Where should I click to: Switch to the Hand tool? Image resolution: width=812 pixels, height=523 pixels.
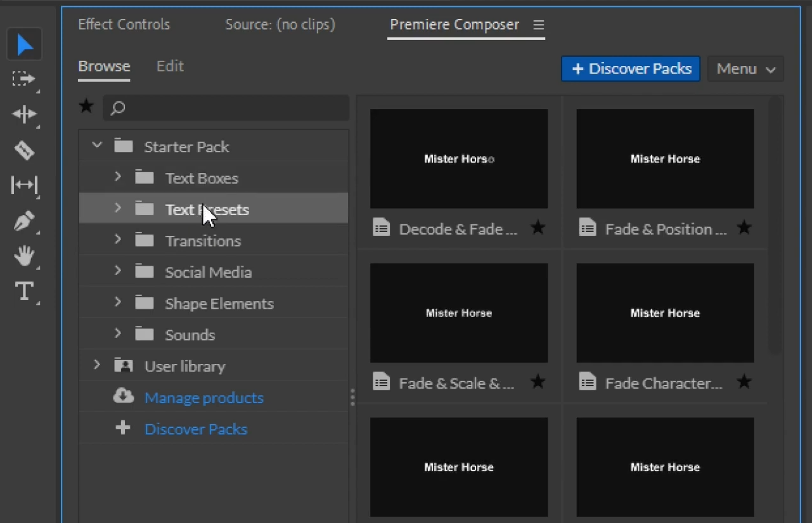pyautogui.click(x=24, y=256)
